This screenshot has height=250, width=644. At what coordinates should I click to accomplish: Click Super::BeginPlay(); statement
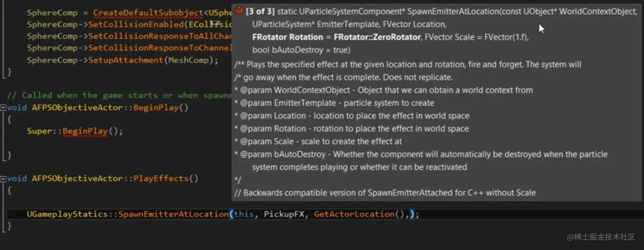[x=75, y=131]
